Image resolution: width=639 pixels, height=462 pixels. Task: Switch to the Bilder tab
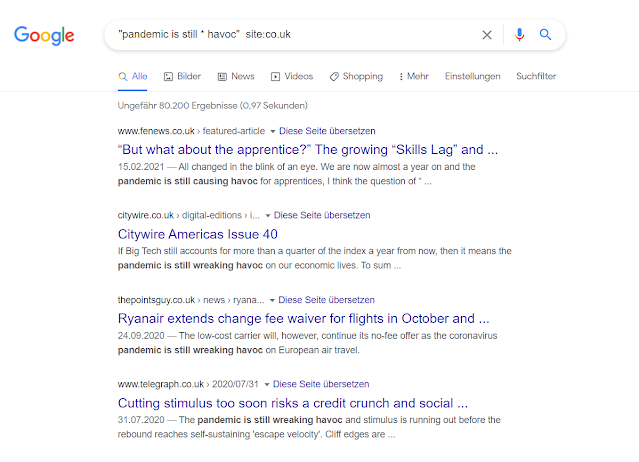182,76
